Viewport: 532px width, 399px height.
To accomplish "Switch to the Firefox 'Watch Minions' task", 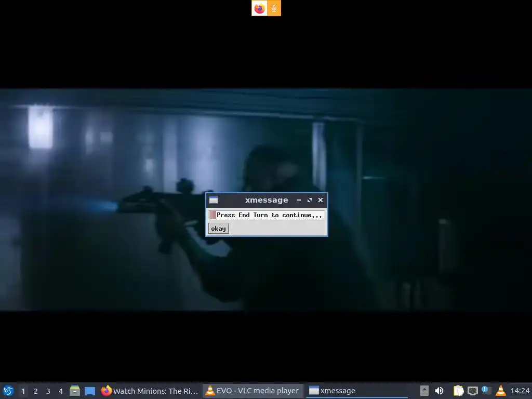I will [x=150, y=391].
